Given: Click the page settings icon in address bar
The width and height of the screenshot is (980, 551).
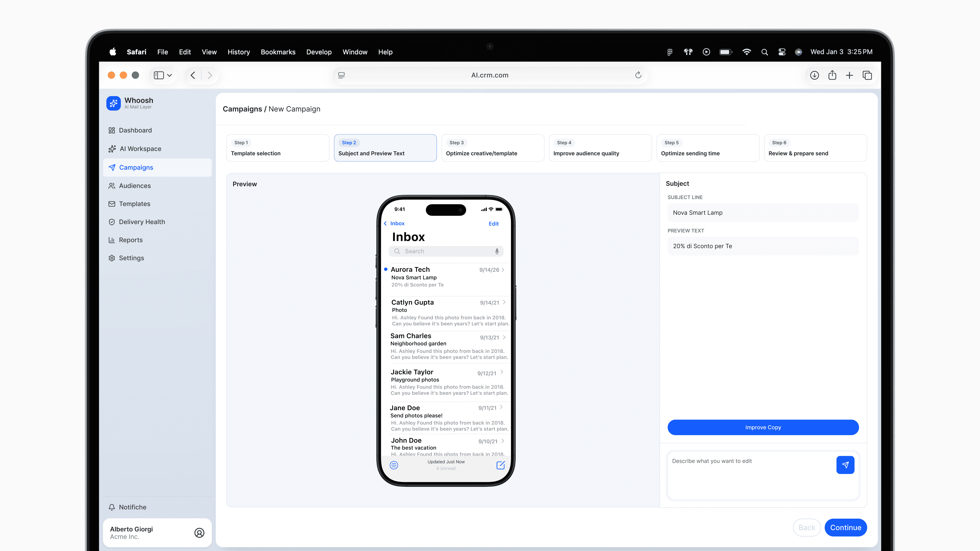Looking at the screenshot, I should coord(341,75).
